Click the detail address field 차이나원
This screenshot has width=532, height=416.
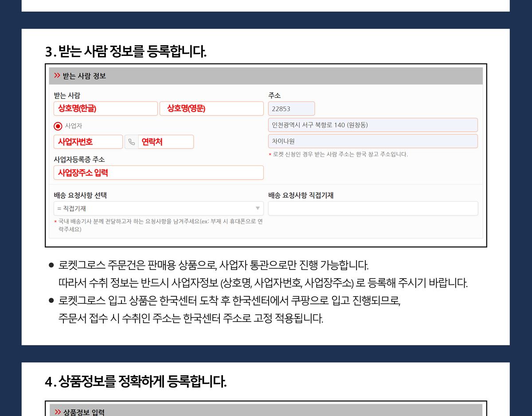372,141
